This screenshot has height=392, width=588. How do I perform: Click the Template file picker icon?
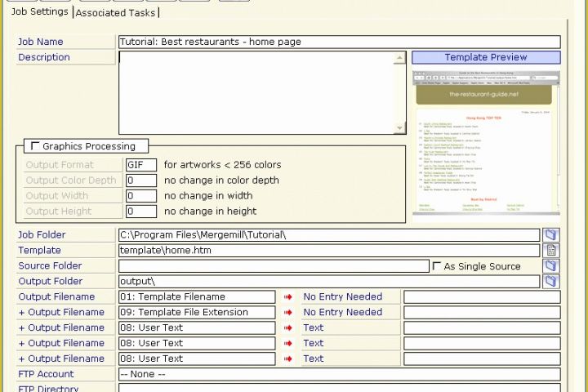point(551,250)
